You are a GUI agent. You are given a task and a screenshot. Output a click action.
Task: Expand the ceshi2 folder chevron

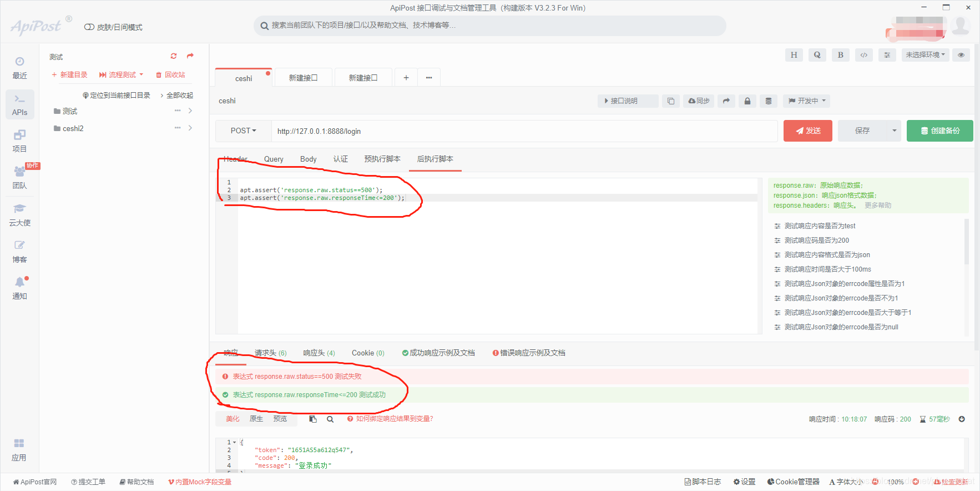tap(190, 128)
